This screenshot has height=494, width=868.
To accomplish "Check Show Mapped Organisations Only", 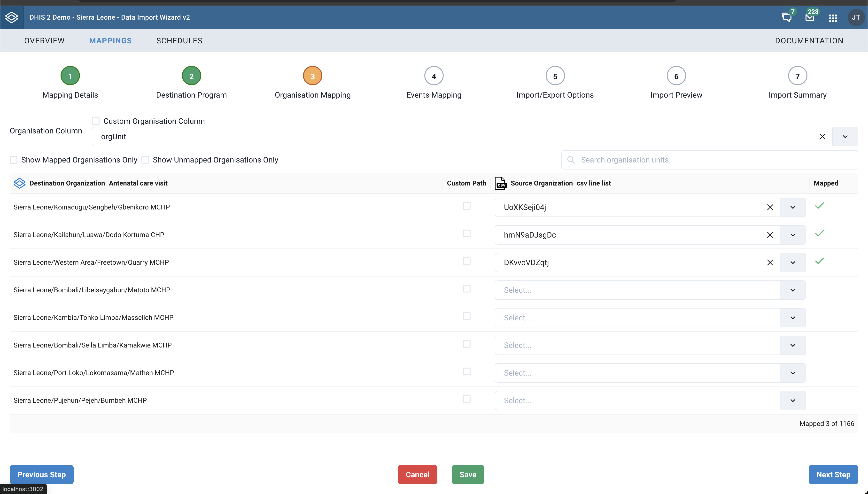I will coord(14,160).
